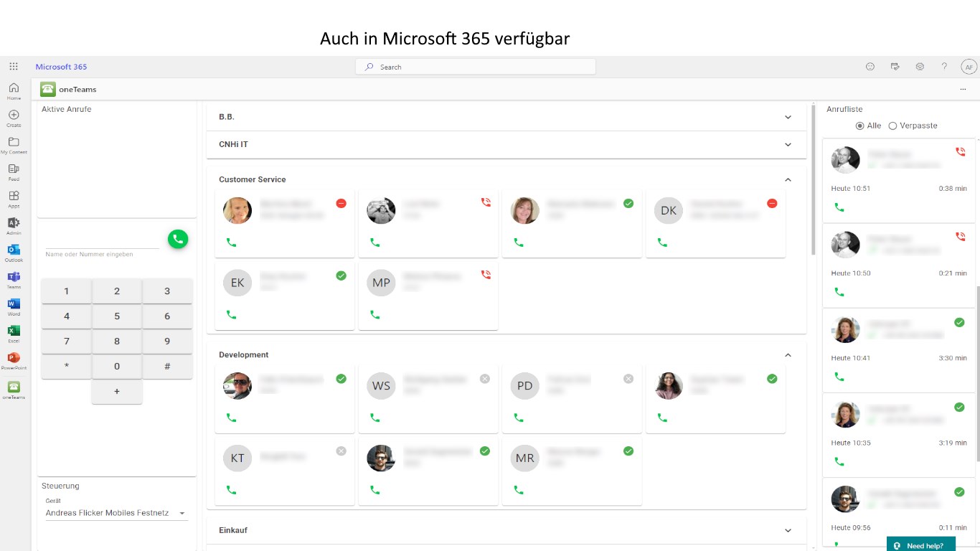Click the oneTeams sidebar app icon
Image resolution: width=980 pixels, height=551 pixels.
(x=14, y=387)
